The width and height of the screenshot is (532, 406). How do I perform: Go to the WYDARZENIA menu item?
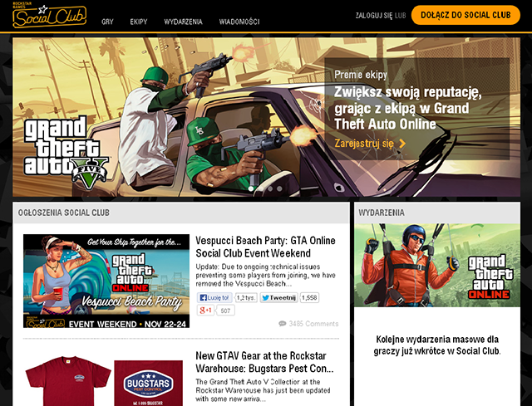[x=183, y=22]
